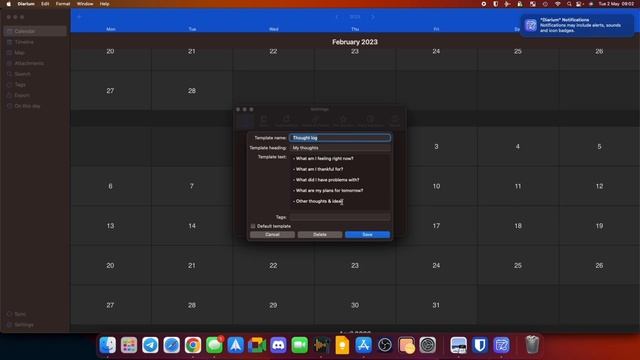Save the template
Screen dimensions: 640x360
point(367,235)
